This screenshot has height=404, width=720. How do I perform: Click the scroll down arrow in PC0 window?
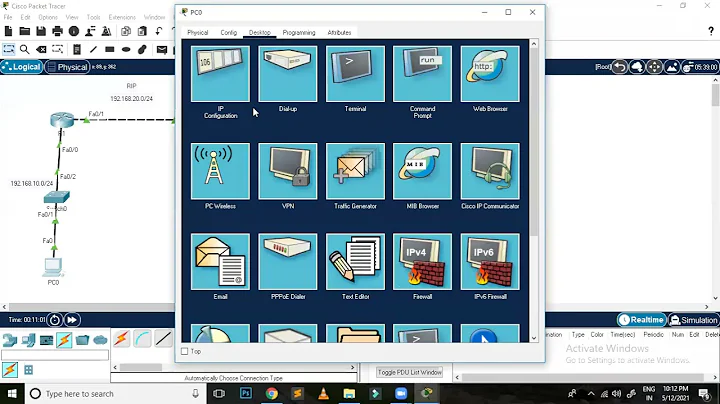point(534,338)
